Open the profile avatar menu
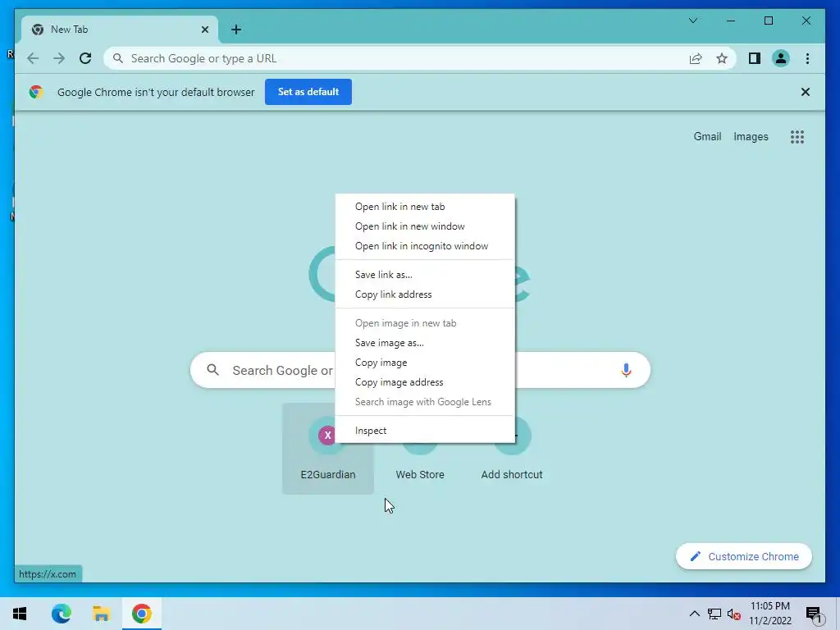Viewport: 840px width, 630px height. click(781, 58)
